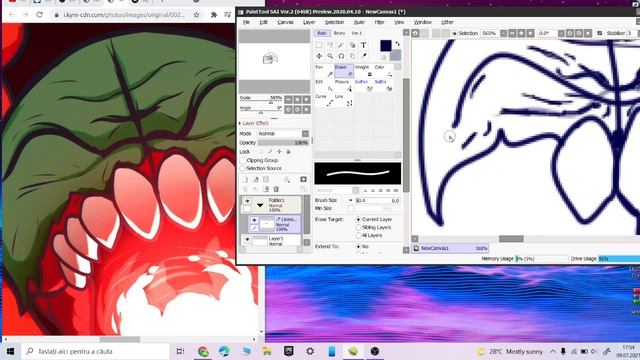
Task: Select the Move tool in SAI
Action: 319,56
